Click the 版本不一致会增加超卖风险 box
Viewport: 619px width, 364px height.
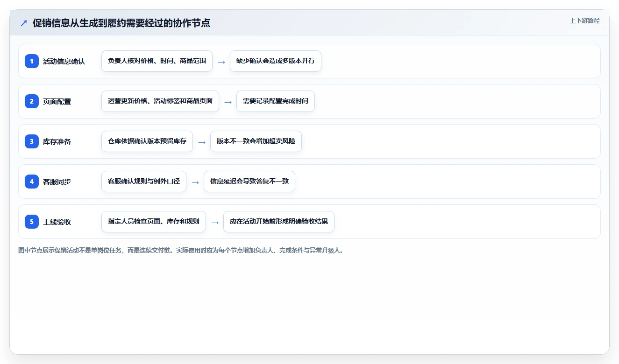click(256, 141)
